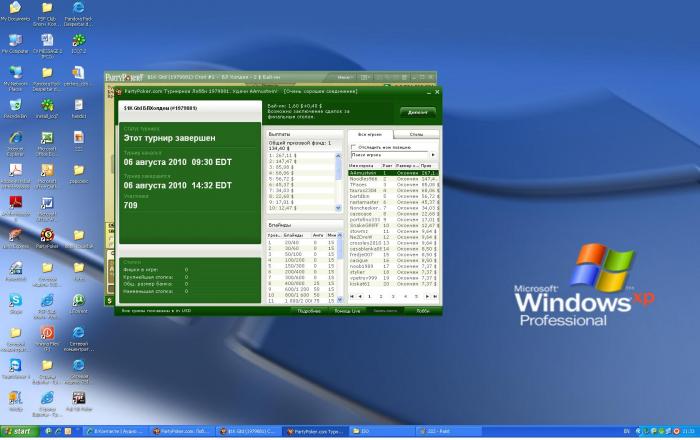The width and height of the screenshot is (700, 440).
Task: Click the system tray clock
Action: pyautogui.click(x=688, y=432)
